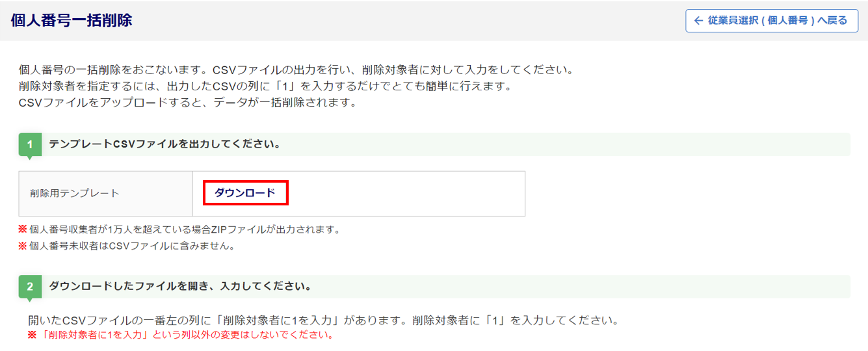Click the intro sentence starting 個人番号の一括削除をおこないます

pyautogui.click(x=296, y=70)
